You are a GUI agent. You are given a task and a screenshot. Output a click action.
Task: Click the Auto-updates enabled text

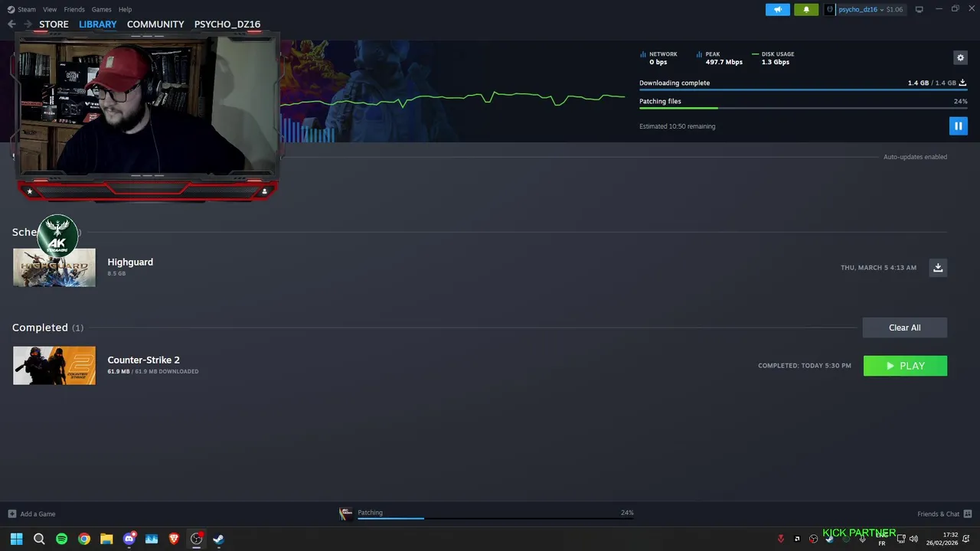(x=915, y=157)
